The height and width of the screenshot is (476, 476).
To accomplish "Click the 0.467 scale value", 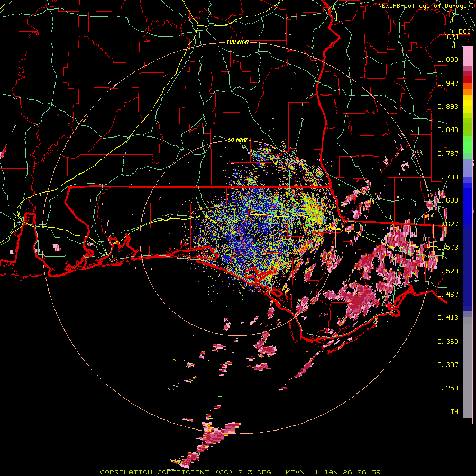I will 448,294.
